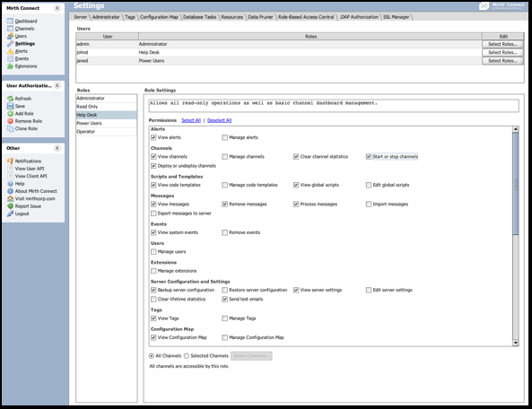Screen dimensions: 532x409
Task: Open the Events icon in sidebar
Action: tap(10, 58)
